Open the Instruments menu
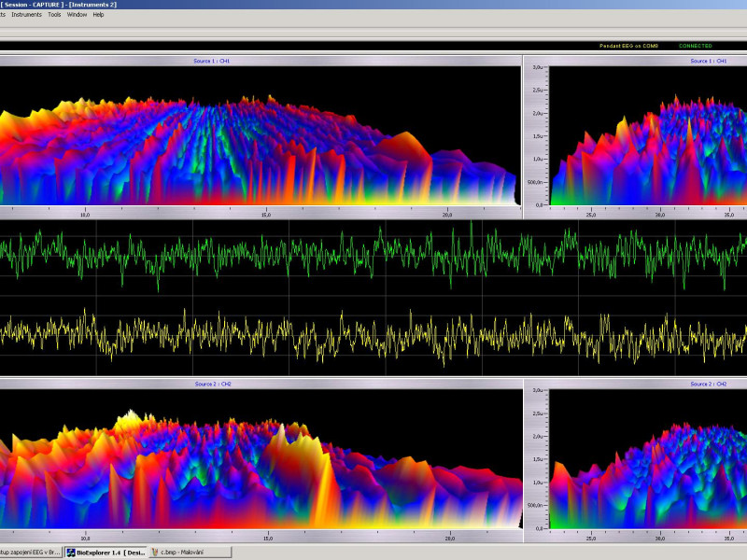The width and height of the screenshot is (747, 560). click(x=26, y=15)
